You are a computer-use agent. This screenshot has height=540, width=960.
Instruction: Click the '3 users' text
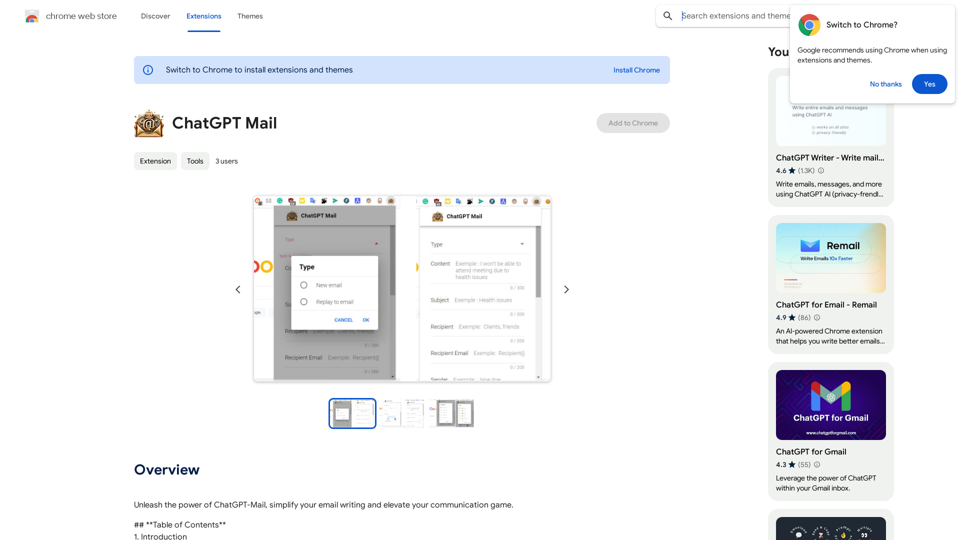click(x=227, y=161)
